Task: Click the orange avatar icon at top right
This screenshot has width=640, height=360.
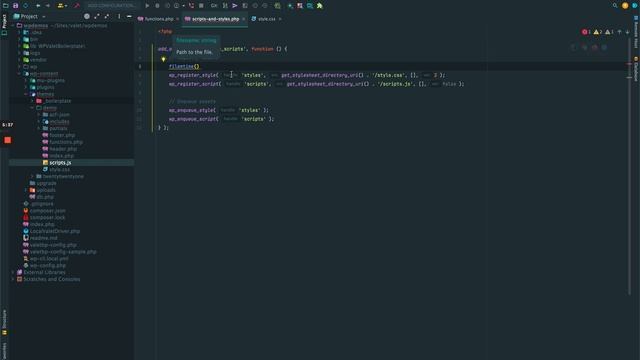Action: tap(625, 6)
